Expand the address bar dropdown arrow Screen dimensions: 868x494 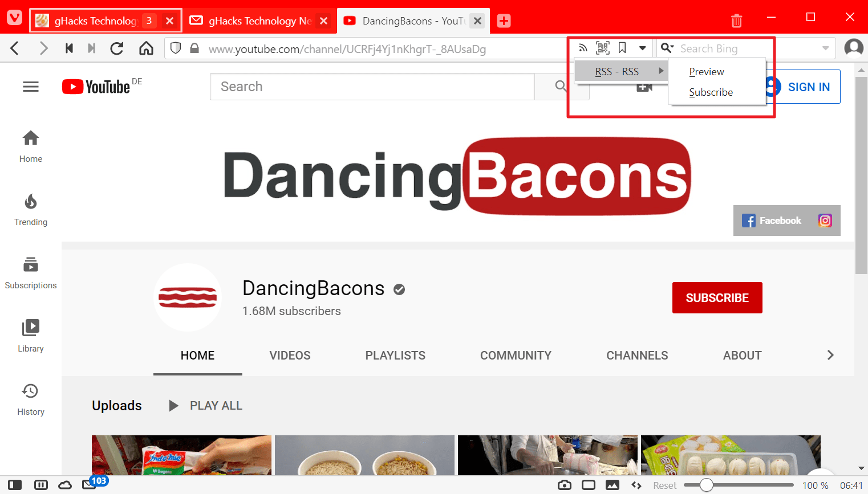pos(642,48)
